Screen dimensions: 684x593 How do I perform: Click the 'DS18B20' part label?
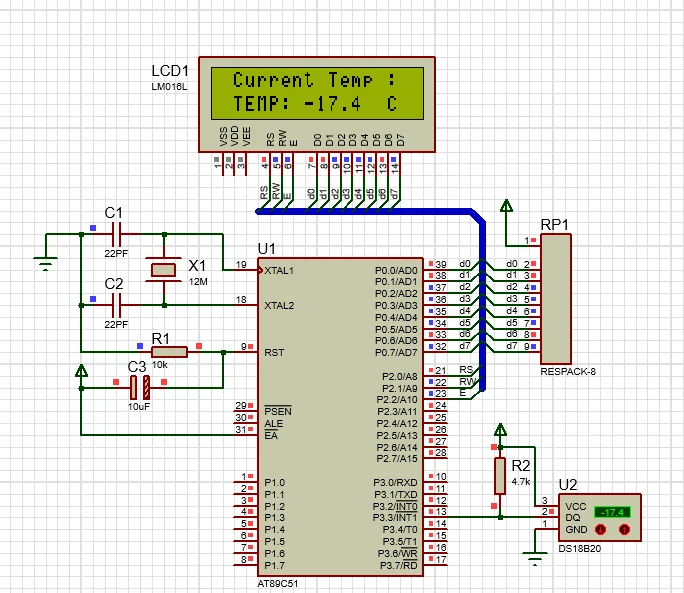pos(579,548)
